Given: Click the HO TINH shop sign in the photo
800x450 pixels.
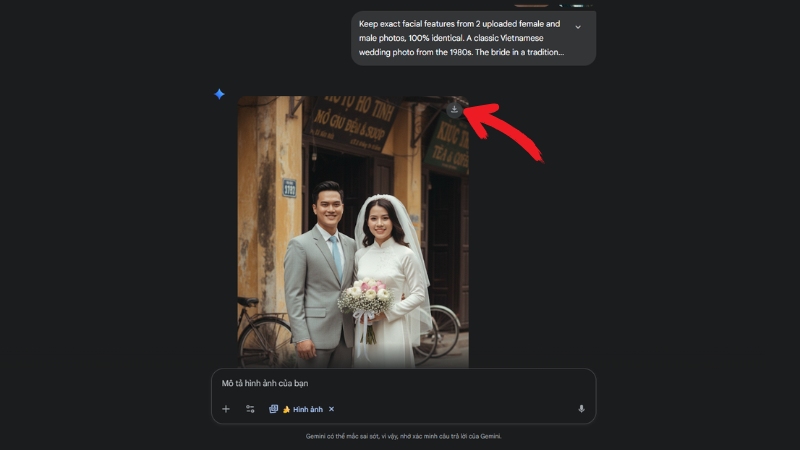Looking at the screenshot, I should click(x=352, y=122).
